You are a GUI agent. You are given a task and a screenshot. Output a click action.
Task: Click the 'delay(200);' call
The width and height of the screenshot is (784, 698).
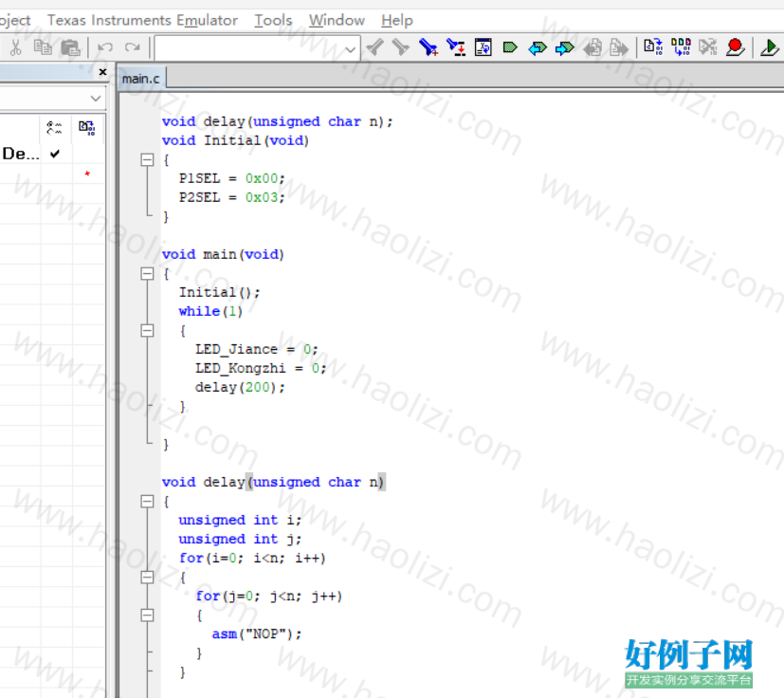click(x=240, y=387)
